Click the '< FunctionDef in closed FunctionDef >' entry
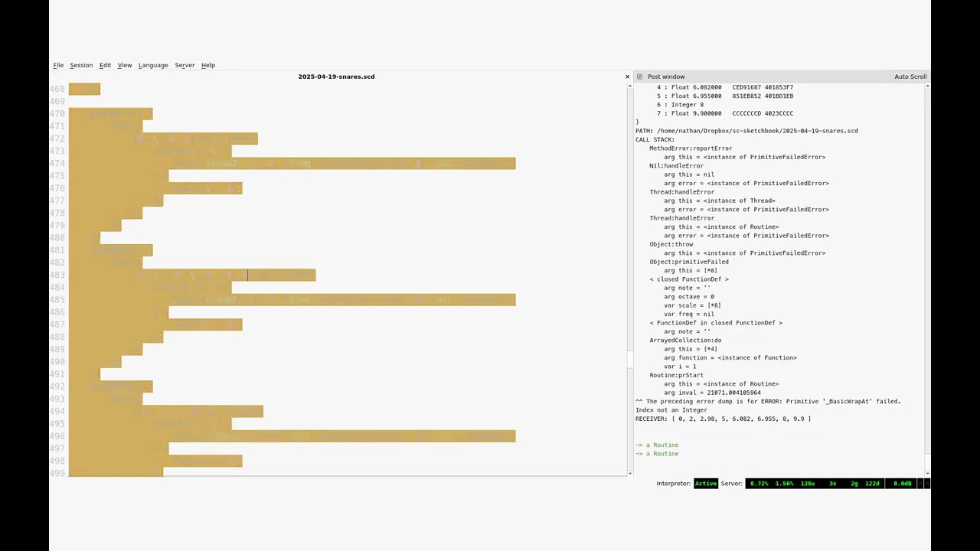 point(716,323)
